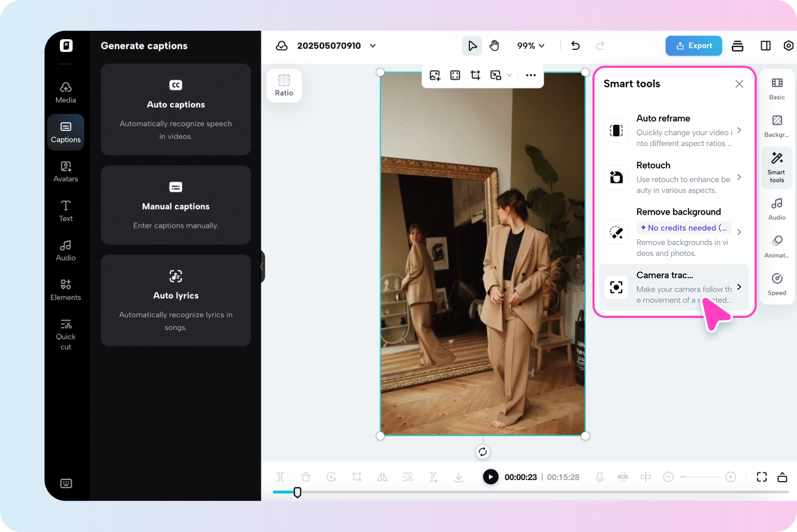Click the delete trash timeline icon
This screenshot has height=532, width=797.
pos(306,477)
